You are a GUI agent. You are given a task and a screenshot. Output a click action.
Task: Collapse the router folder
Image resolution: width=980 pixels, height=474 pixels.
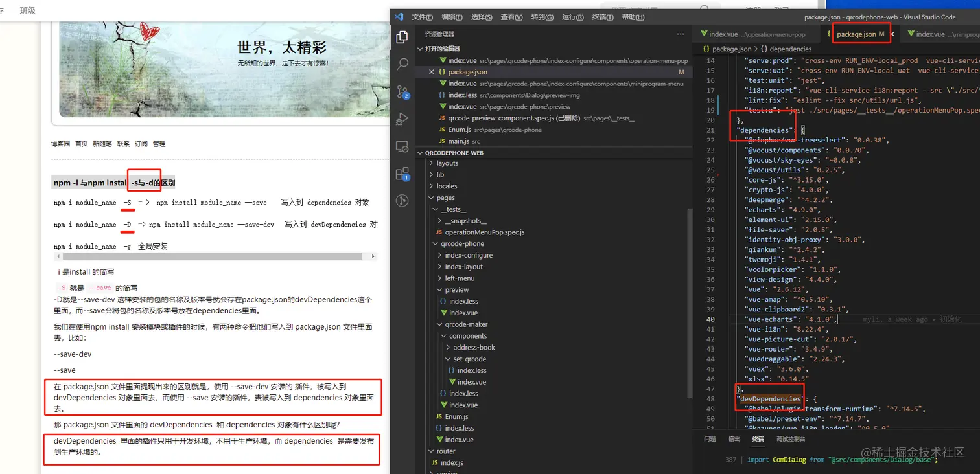pyautogui.click(x=446, y=451)
